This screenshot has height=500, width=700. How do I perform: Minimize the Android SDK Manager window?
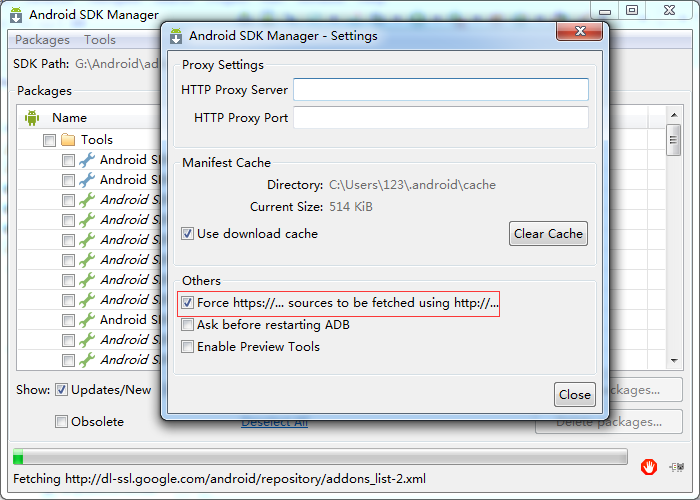(x=605, y=10)
